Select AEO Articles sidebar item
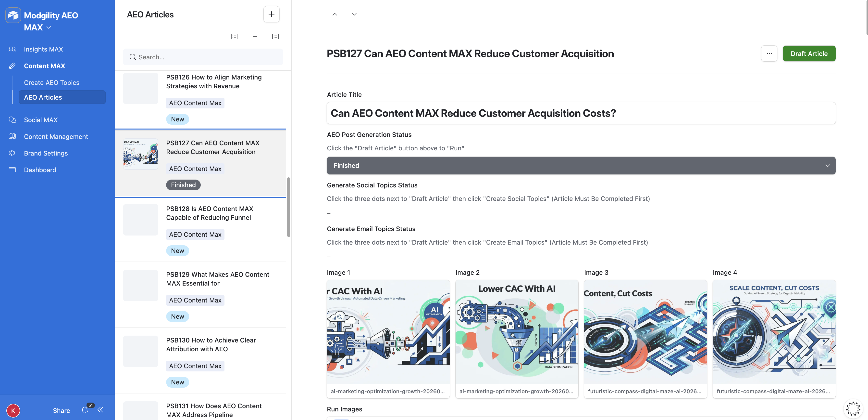 (62, 97)
